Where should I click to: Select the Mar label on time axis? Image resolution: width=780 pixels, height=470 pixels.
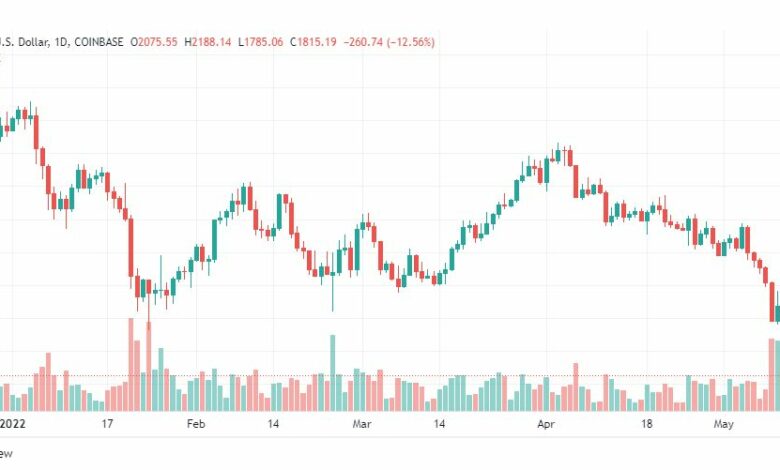click(362, 424)
